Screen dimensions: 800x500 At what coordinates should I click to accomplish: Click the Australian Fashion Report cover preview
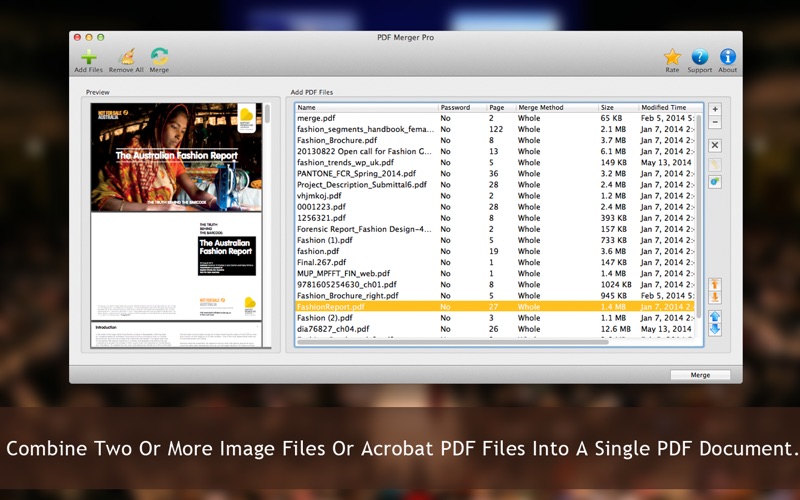[x=176, y=157]
